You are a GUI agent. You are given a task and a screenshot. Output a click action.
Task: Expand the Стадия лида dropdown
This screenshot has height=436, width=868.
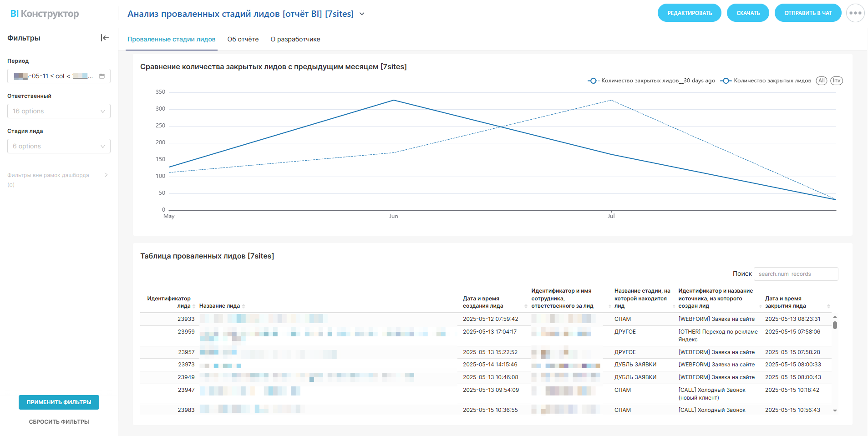[x=59, y=146]
